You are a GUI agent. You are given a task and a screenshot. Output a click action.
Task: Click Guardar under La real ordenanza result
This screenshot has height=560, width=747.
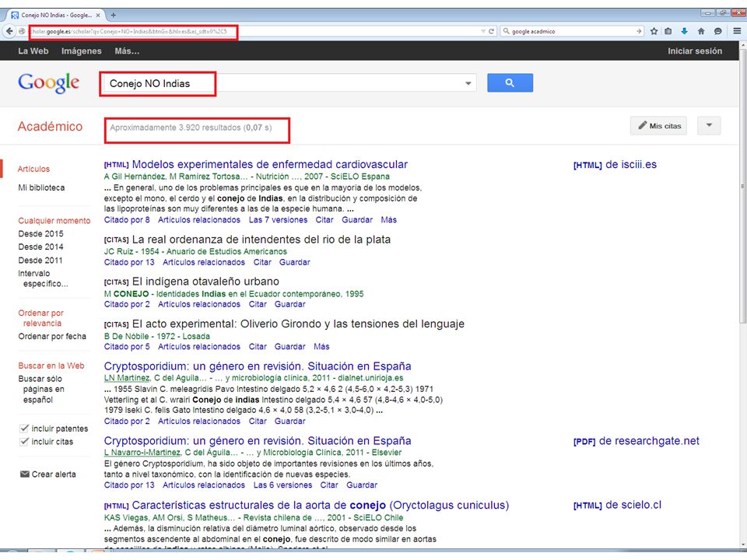[x=294, y=262]
